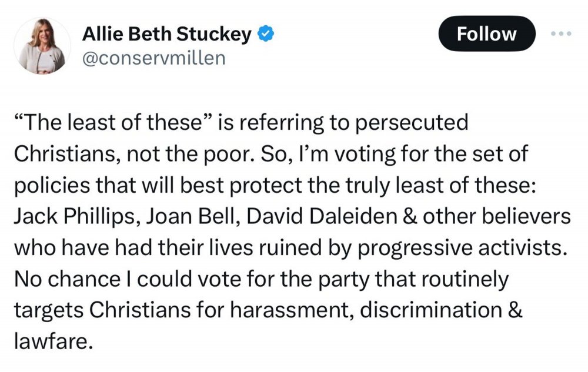Click the blue verified checkmark badge
Viewport: 588px width, 372px height.
(x=266, y=35)
